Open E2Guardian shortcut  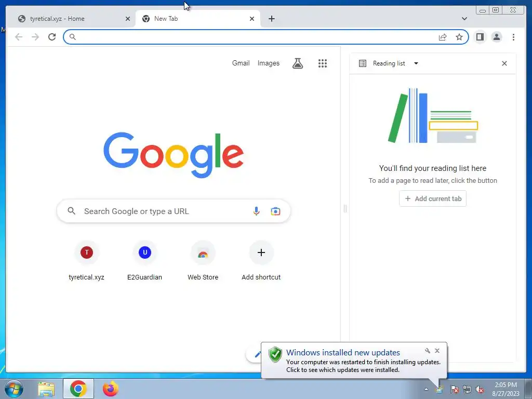tap(144, 261)
